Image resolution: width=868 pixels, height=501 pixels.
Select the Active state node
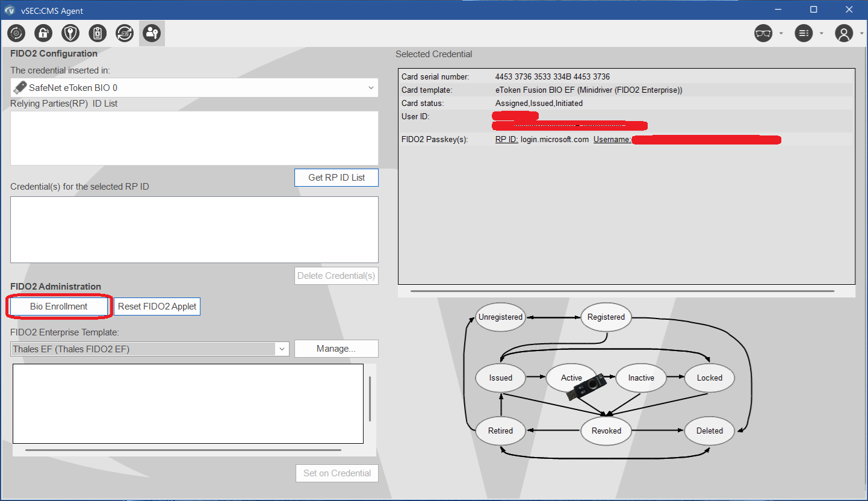[x=571, y=378]
